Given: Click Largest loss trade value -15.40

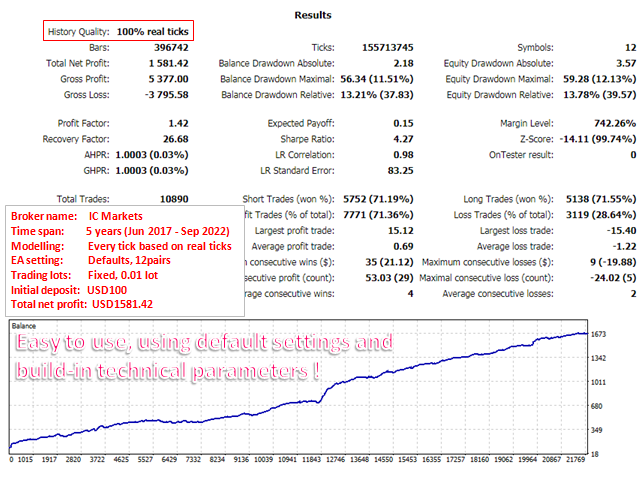Looking at the screenshot, I should [x=621, y=231].
